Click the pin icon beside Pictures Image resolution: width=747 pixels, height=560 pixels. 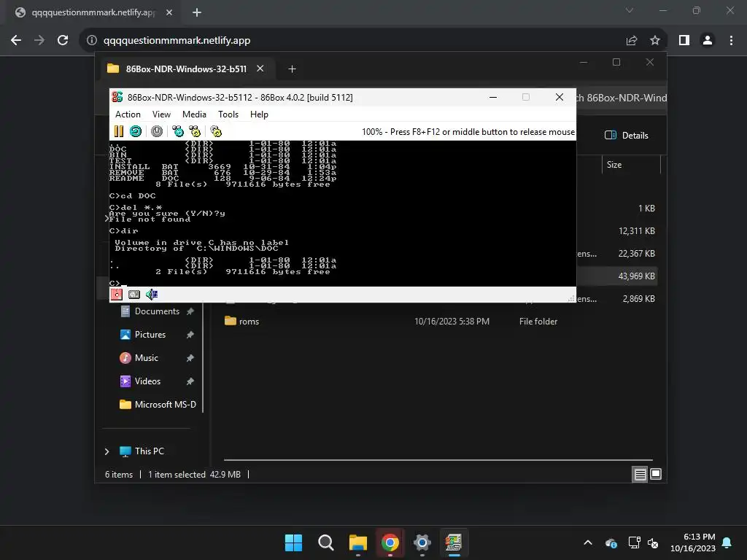190,335
